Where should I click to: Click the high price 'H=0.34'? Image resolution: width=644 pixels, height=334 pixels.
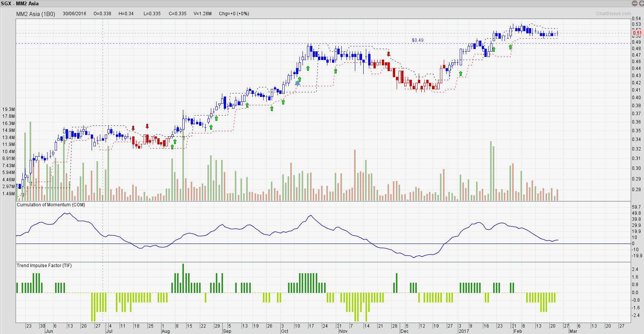tap(126, 14)
